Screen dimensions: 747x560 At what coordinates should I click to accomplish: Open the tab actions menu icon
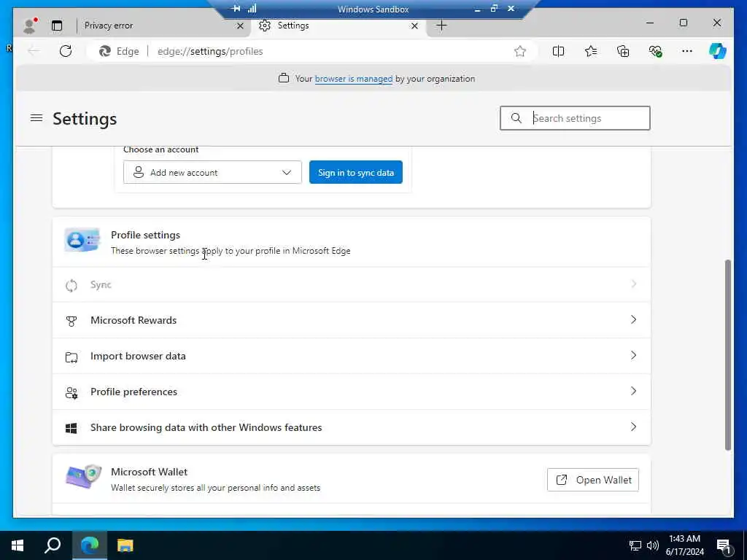57,26
